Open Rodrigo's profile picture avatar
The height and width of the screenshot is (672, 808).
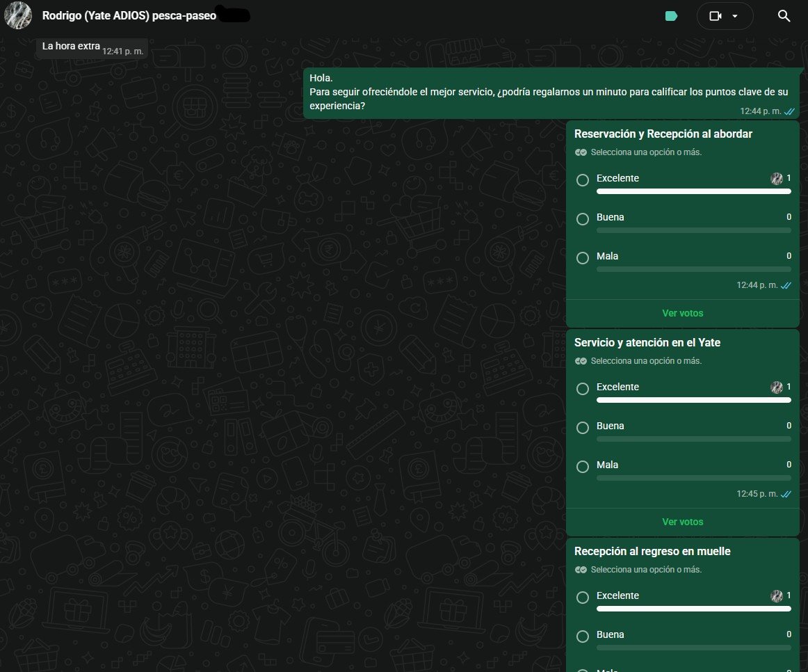[18, 15]
